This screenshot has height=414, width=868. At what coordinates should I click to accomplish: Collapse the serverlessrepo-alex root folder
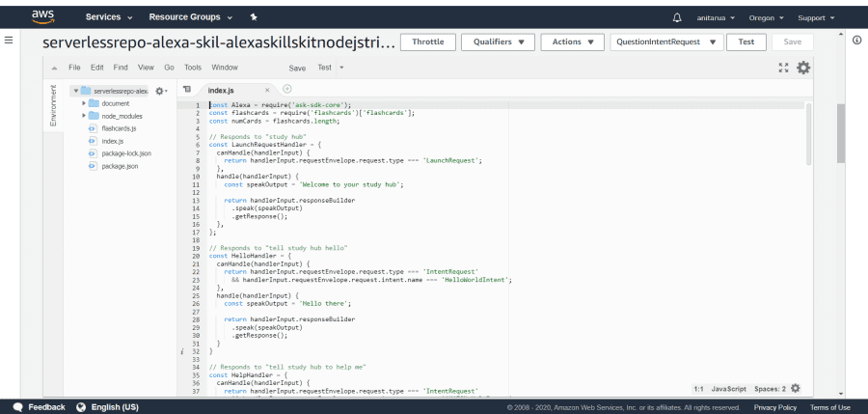[74, 91]
